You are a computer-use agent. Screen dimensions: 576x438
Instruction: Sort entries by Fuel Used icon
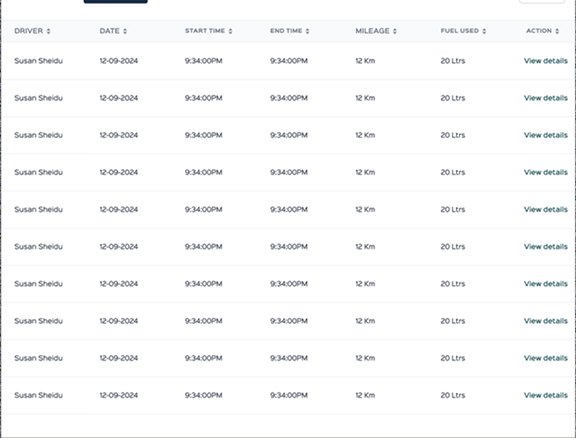click(x=484, y=31)
